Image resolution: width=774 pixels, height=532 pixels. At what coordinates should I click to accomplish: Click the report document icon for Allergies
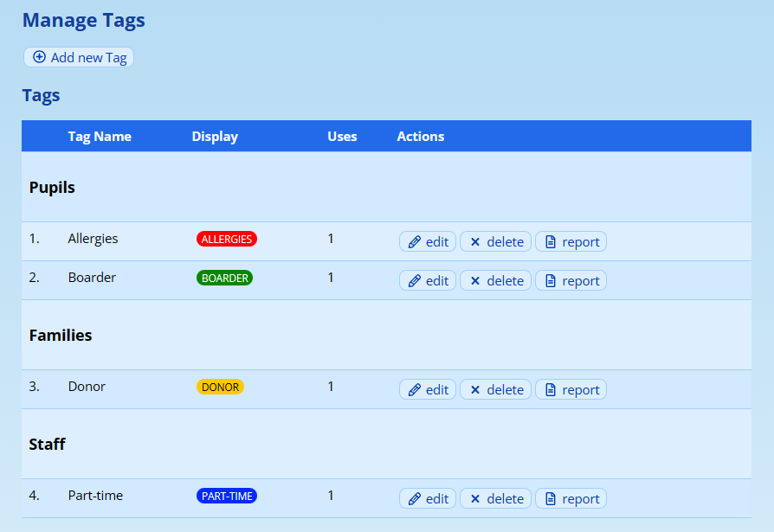coord(550,242)
